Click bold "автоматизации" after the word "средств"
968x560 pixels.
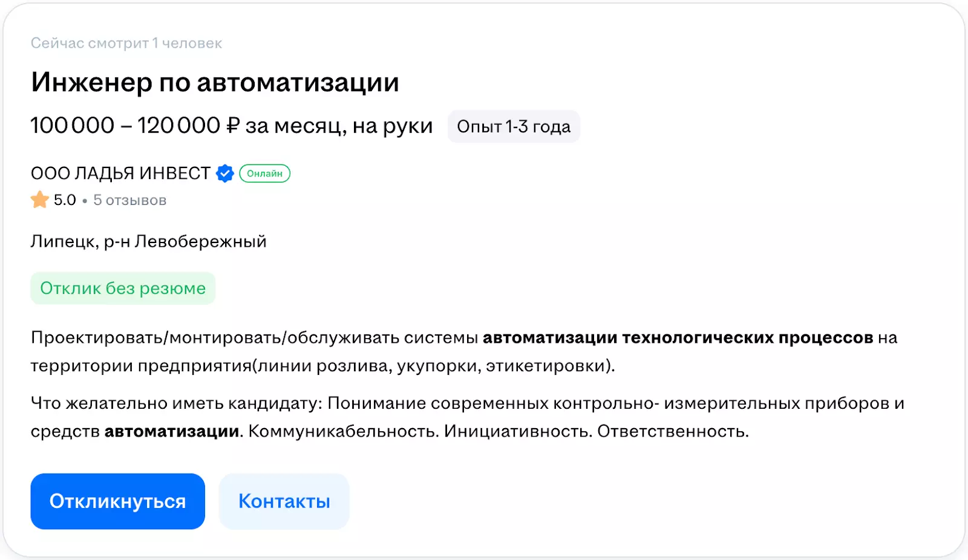[x=172, y=431]
